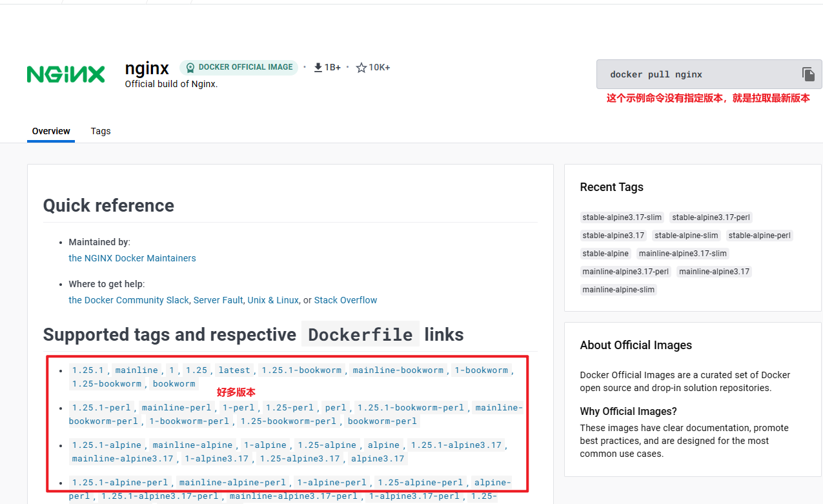Click the Official build of Nginx description
Viewport: 823px width, 504px height.
(172, 84)
